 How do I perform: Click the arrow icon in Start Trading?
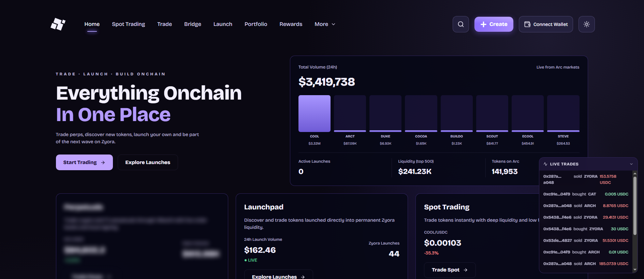point(103,162)
